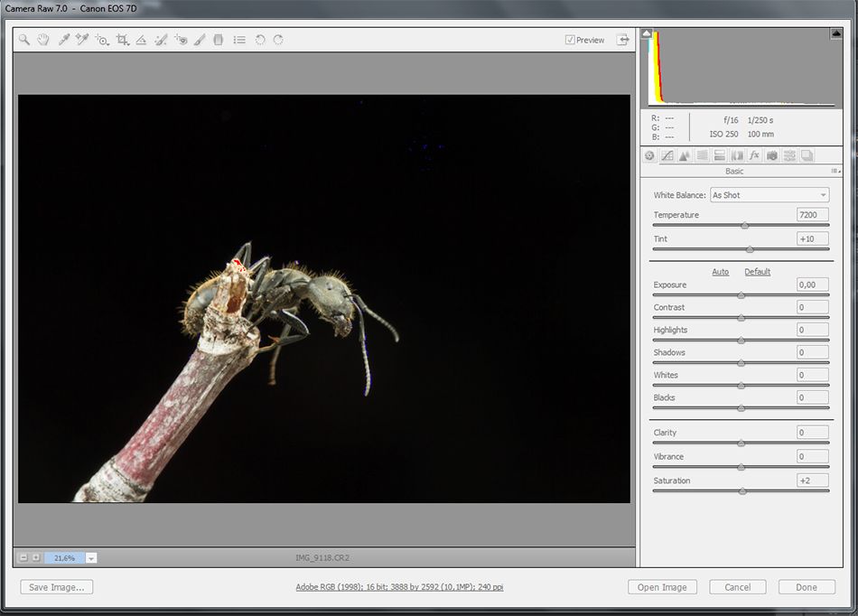Select the Graduated Filter tool
This screenshot has width=858, height=616.
coord(219,40)
